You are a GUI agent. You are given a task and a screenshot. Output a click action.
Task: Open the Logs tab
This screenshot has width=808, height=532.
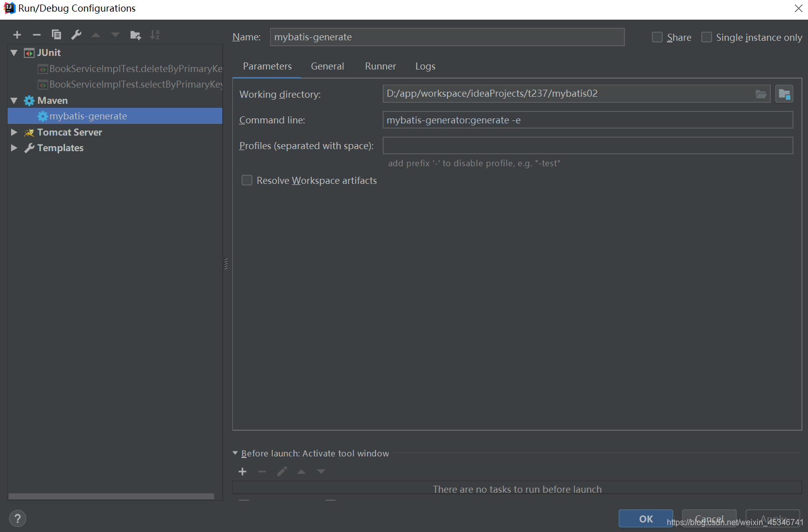pos(425,66)
